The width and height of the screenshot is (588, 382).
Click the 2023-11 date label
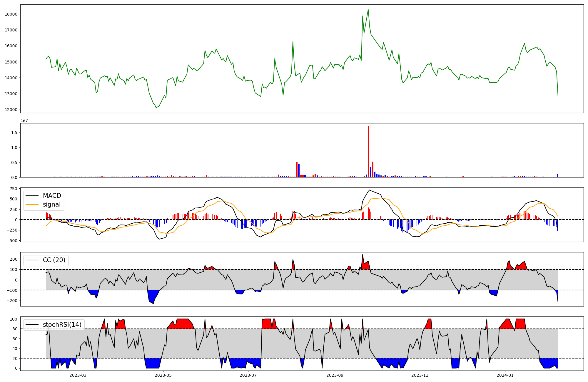(420, 375)
